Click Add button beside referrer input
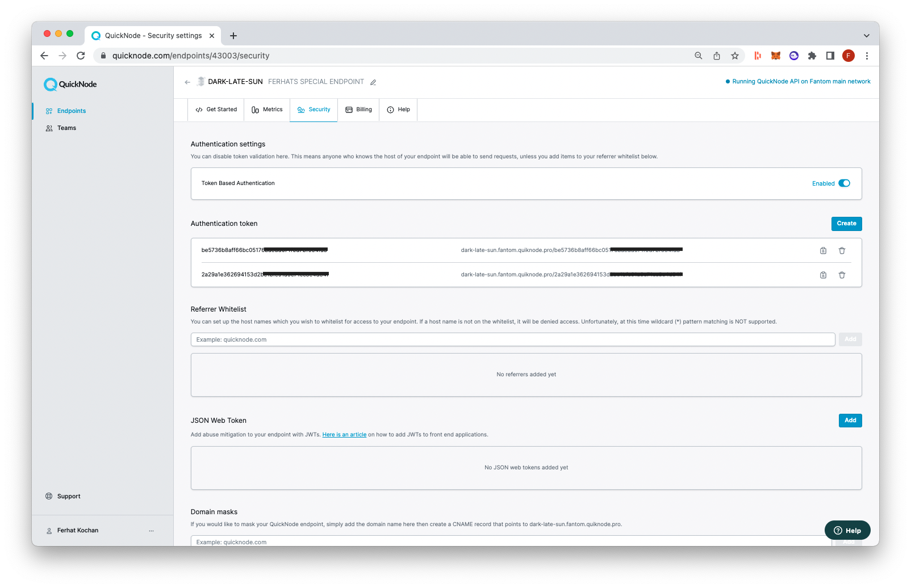 (x=850, y=339)
